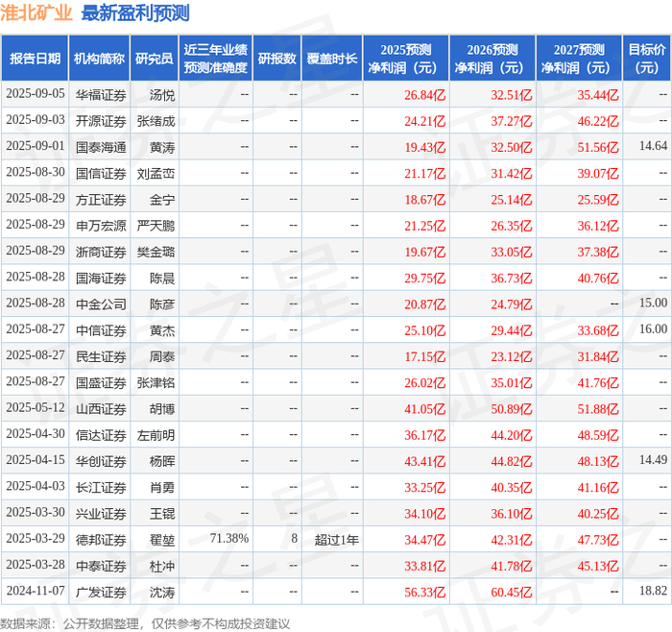The image size is (672, 632).
Task: Select the 国信证券 institution cell
Action: point(101,173)
